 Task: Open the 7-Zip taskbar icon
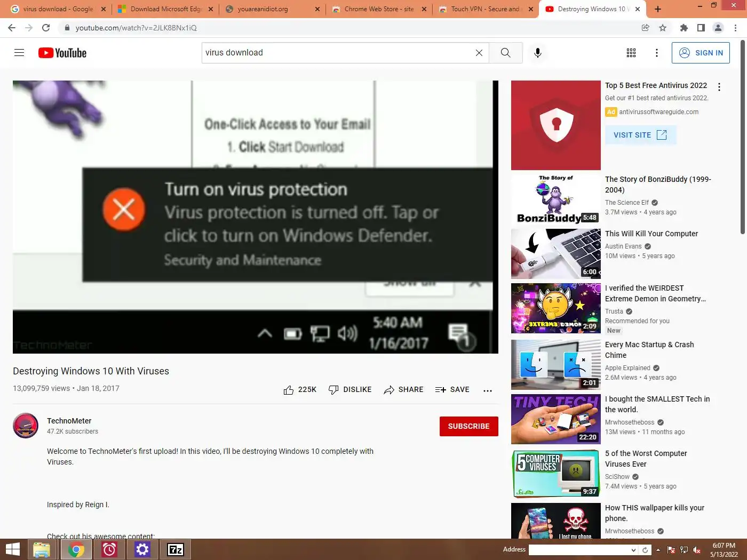176,549
